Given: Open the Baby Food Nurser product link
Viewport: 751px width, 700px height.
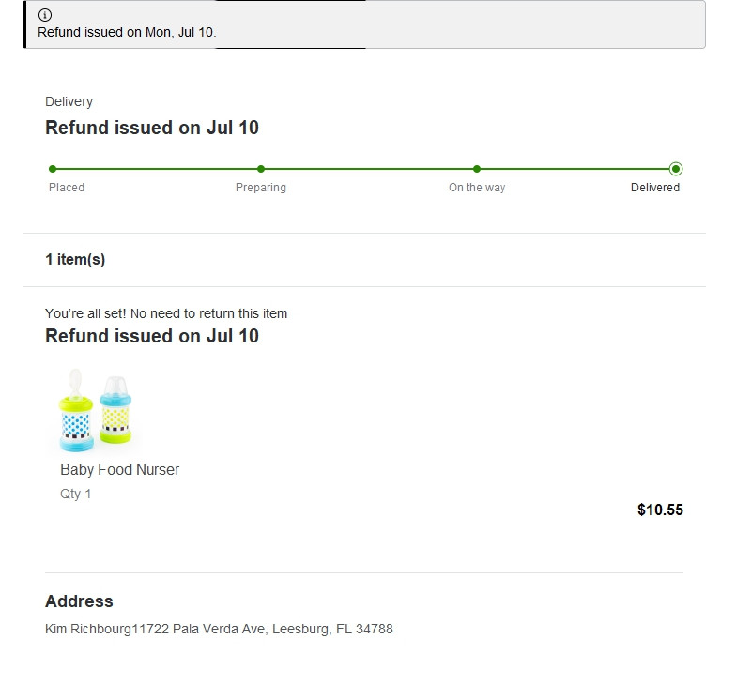Looking at the screenshot, I should [119, 469].
